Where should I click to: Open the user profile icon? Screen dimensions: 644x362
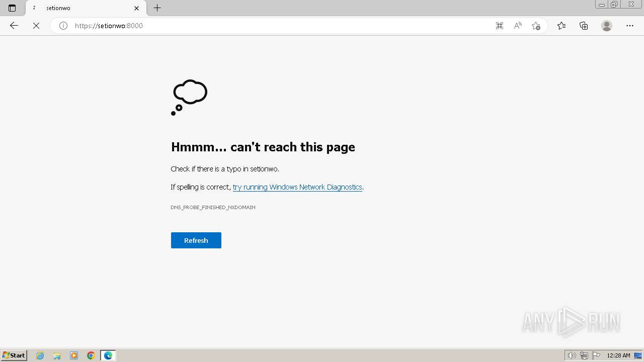[x=607, y=26]
